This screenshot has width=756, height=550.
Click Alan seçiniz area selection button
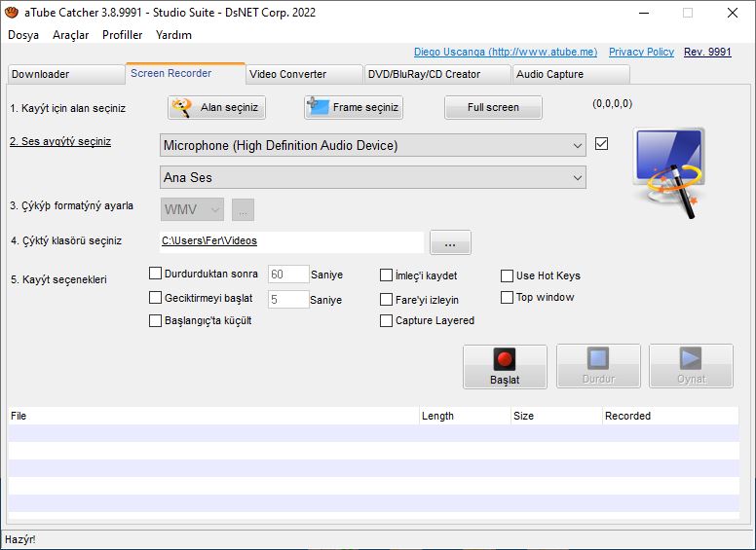pos(216,107)
